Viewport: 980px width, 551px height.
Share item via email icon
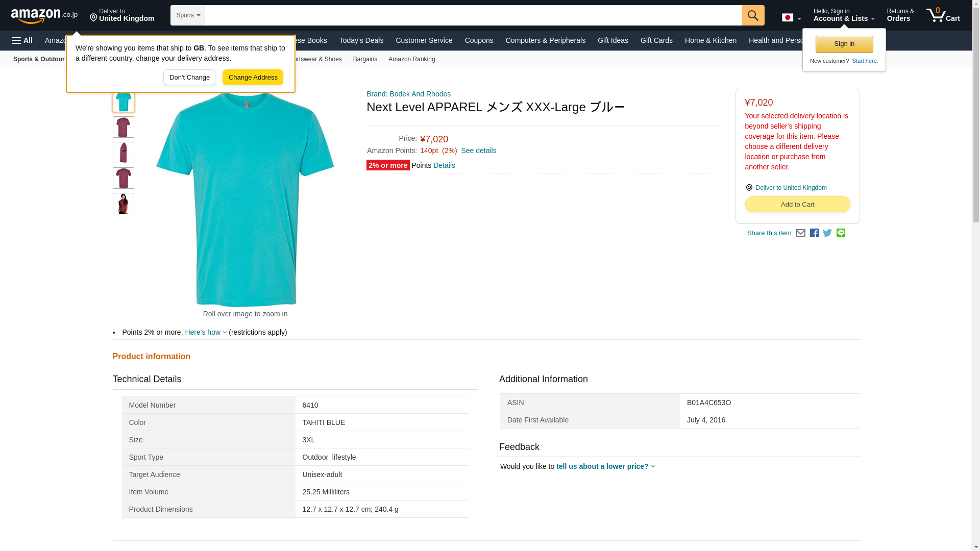(800, 233)
